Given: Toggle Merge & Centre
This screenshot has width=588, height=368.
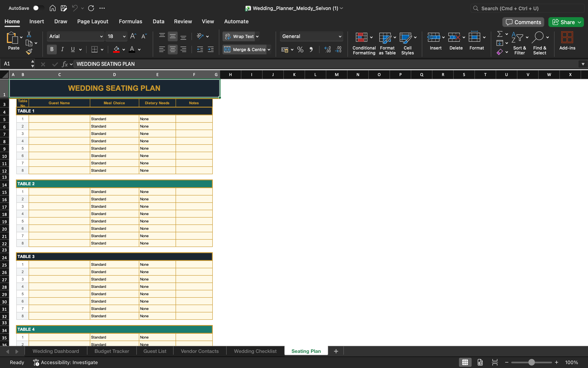Looking at the screenshot, I should pos(245,49).
